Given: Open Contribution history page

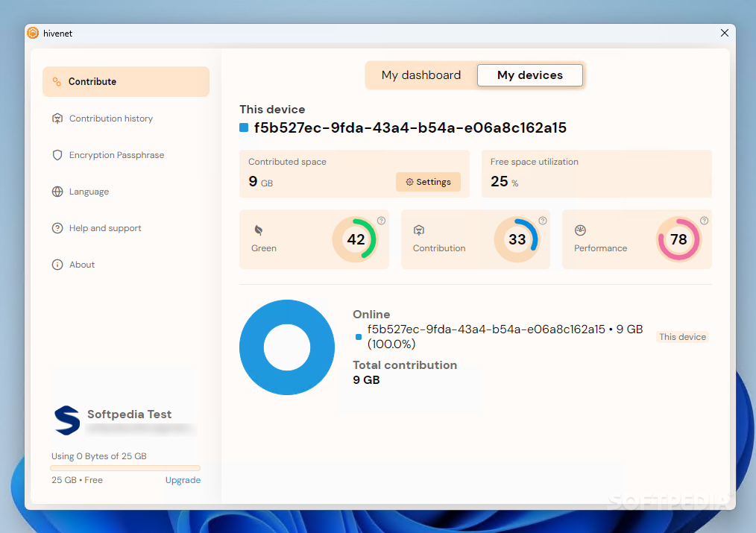Looking at the screenshot, I should click(110, 119).
